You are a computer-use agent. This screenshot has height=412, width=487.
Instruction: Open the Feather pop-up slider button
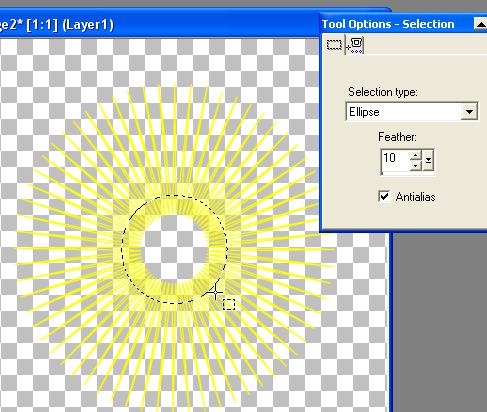click(428, 160)
